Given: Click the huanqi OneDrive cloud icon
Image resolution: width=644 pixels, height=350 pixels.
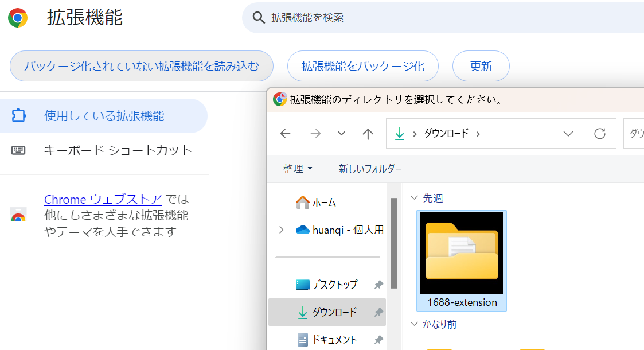Looking at the screenshot, I should pos(302,230).
